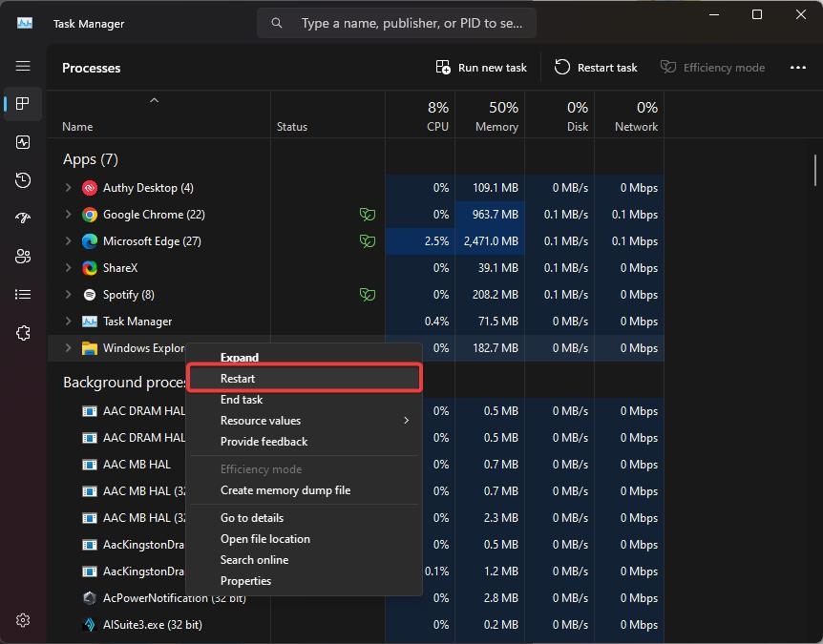
Task: Select the Processes sidebar icon
Action: pos(23,104)
